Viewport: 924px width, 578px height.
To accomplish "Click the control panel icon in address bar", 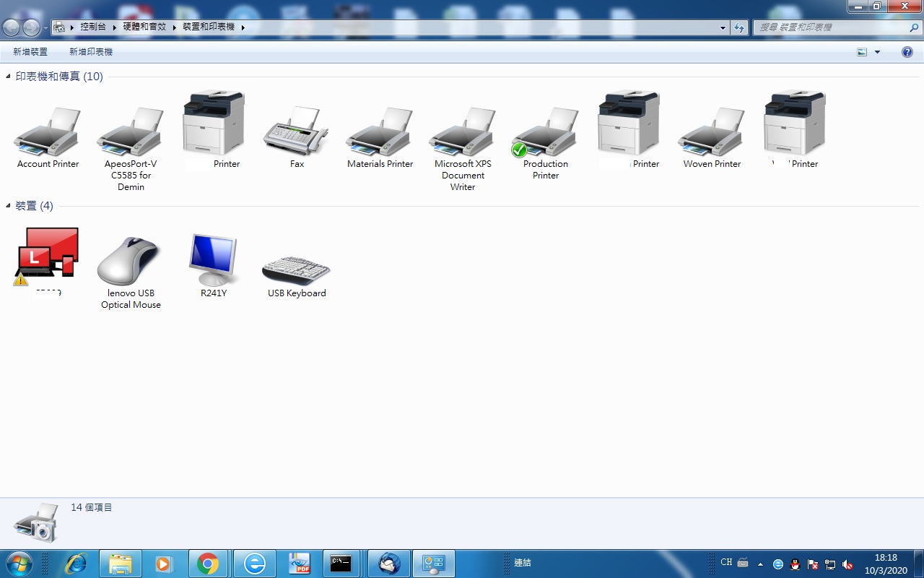I will [60, 27].
